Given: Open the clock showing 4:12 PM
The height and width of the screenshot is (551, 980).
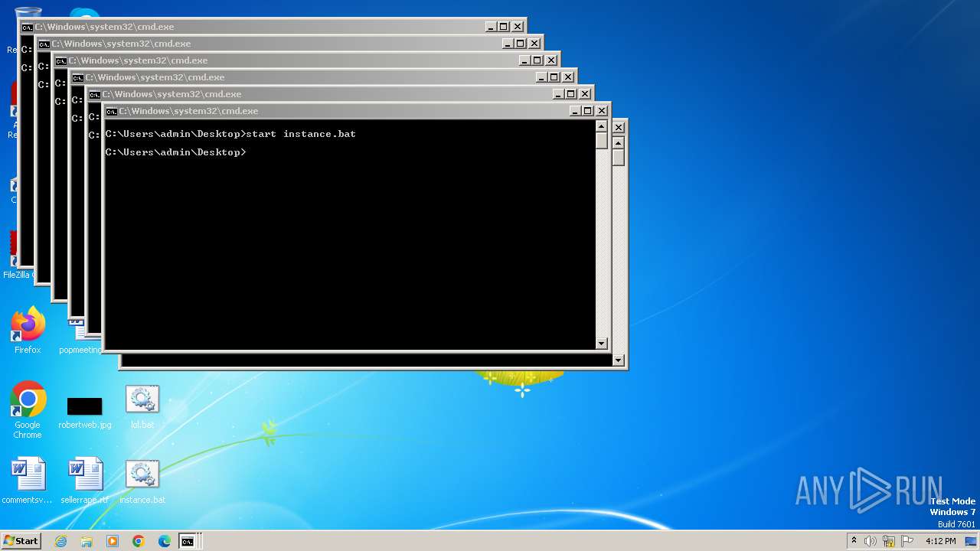Looking at the screenshot, I should [940, 541].
